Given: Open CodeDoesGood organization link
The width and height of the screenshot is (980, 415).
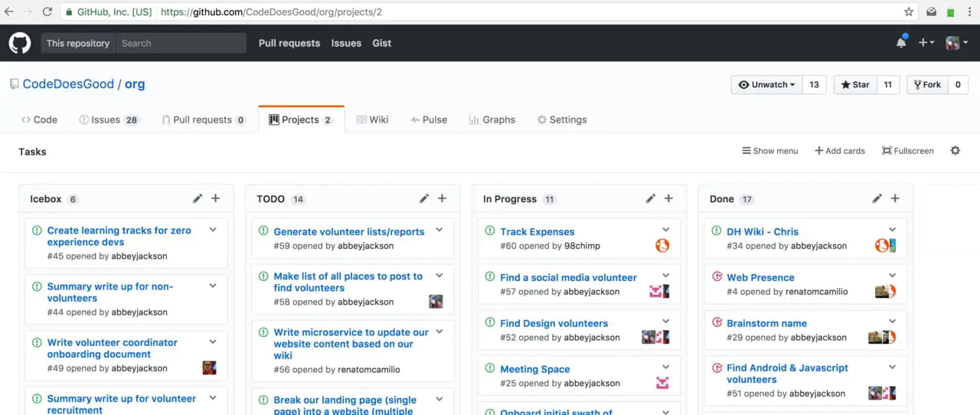Looking at the screenshot, I should point(68,84).
